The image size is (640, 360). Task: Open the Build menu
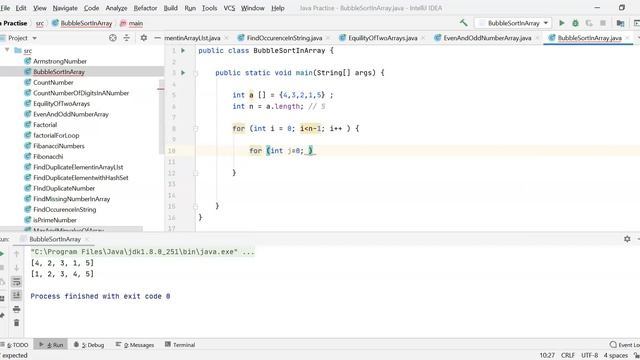(x=171, y=8)
